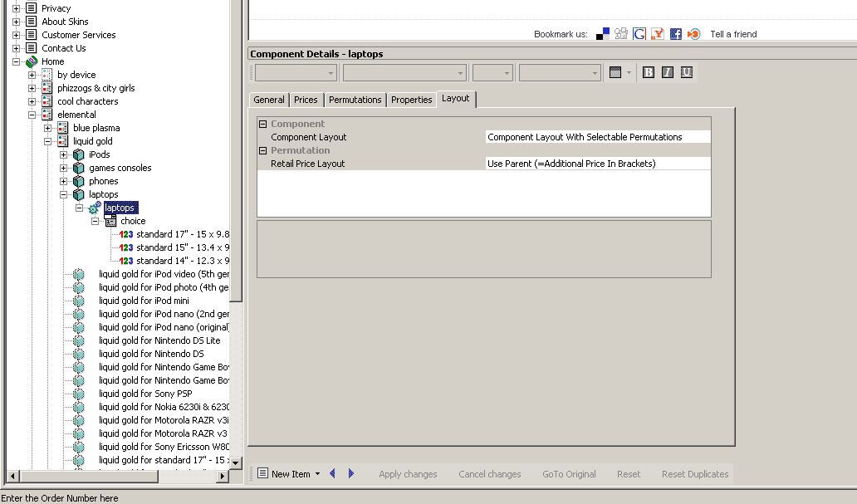Open the New Item dropdown arrow
Viewport: 857px width, 504px height.
[x=317, y=474]
